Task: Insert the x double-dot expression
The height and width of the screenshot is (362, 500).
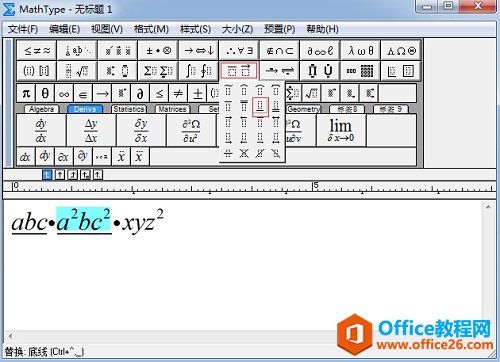Action: pyautogui.click(x=121, y=157)
